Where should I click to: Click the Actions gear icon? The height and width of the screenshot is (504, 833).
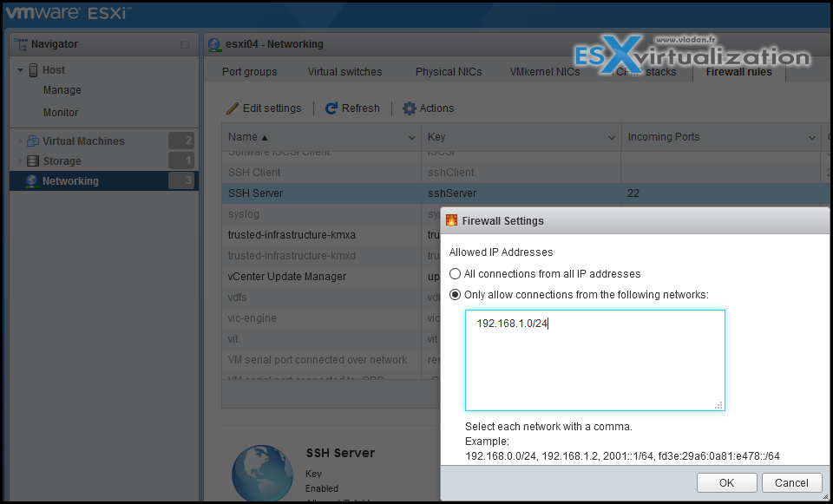[409, 108]
